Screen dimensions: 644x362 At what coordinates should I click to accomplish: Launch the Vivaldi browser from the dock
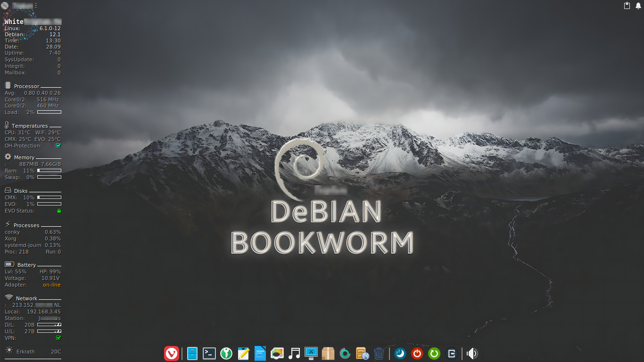[x=171, y=353]
